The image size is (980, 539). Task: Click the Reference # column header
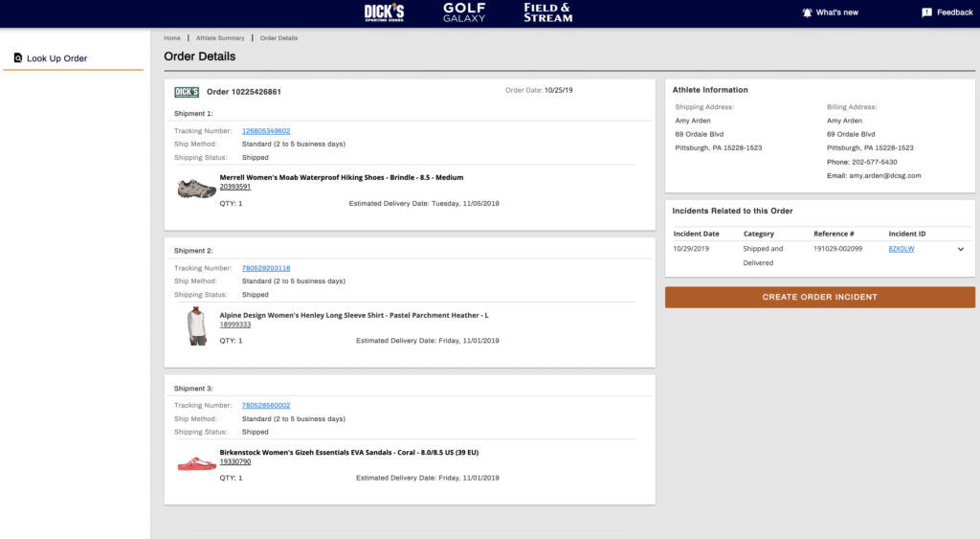pyautogui.click(x=834, y=234)
